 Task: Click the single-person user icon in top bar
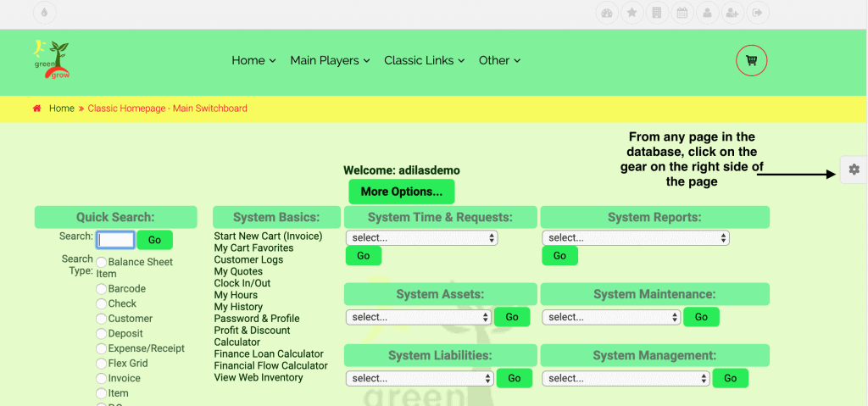[x=708, y=13]
